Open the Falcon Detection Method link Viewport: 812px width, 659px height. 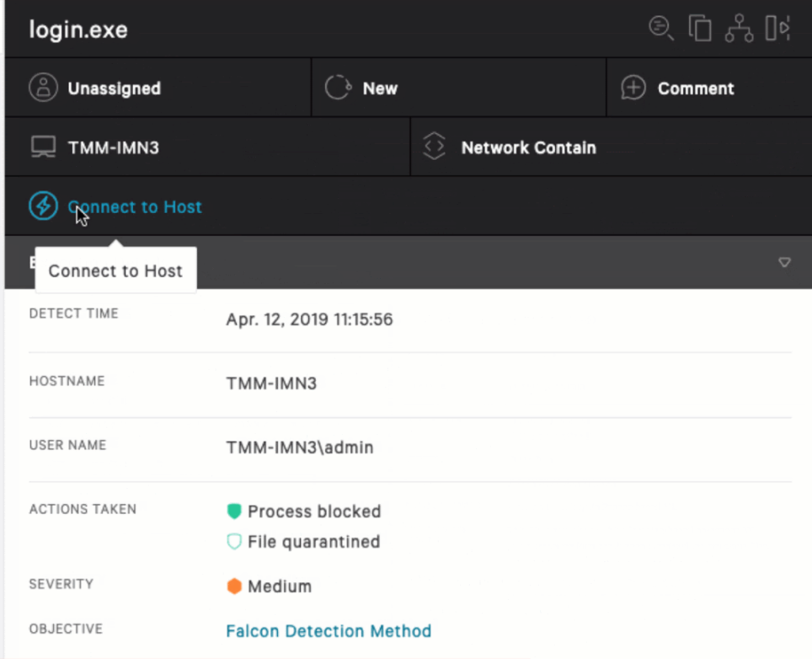click(329, 631)
